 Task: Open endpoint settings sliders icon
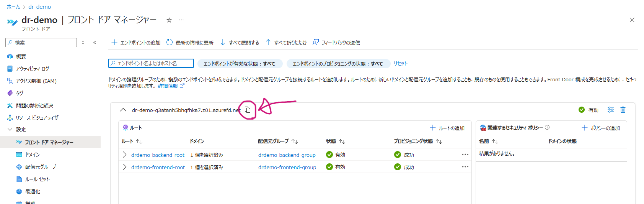[x=611, y=110]
